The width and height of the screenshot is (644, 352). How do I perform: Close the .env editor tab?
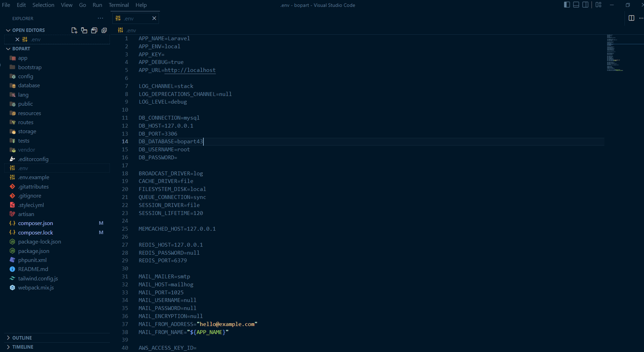click(154, 18)
